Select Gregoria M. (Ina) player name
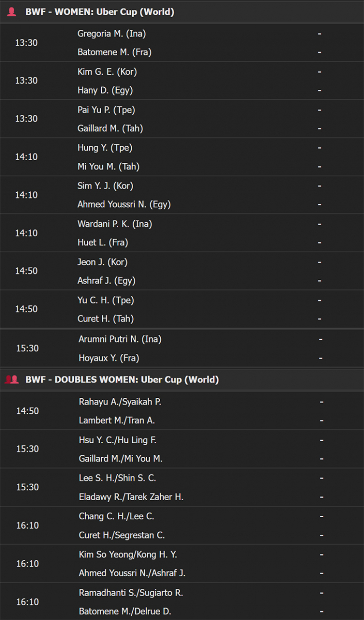Viewport: 364px width, 620px height. (x=112, y=34)
